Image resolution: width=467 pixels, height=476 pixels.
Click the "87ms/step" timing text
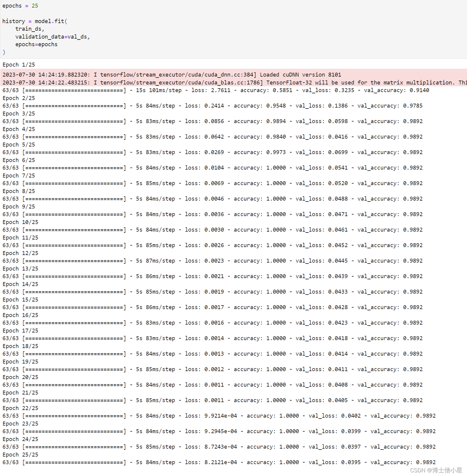[x=160, y=261]
